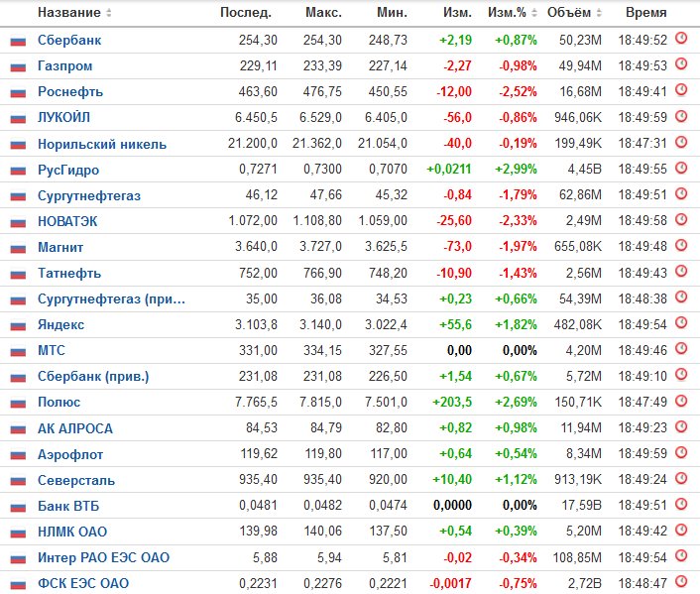Viewport: 700px width, 594px height.
Task: Click the Russian flag icon beside Сургутнефтегаз
Action: [18, 196]
